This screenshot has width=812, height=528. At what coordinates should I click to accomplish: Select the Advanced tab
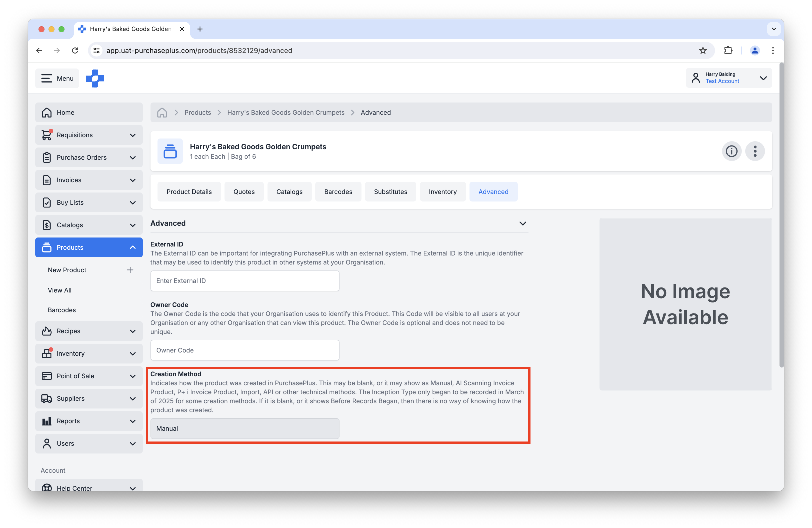coord(493,192)
